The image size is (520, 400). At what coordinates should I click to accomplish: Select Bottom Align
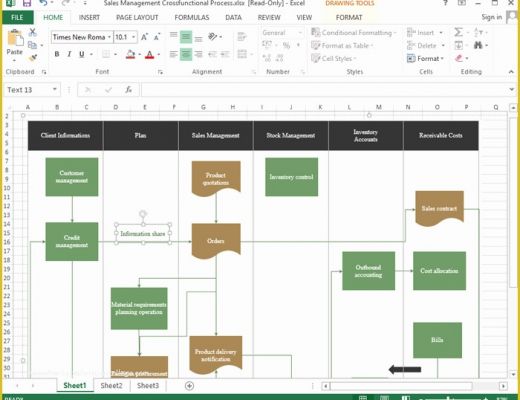198,37
